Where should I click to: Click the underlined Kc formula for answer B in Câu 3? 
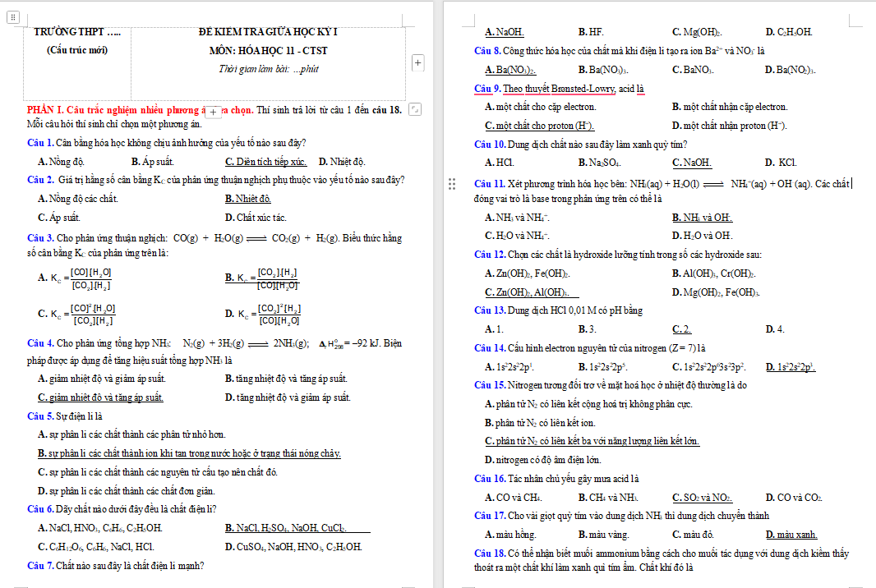tap(261, 278)
